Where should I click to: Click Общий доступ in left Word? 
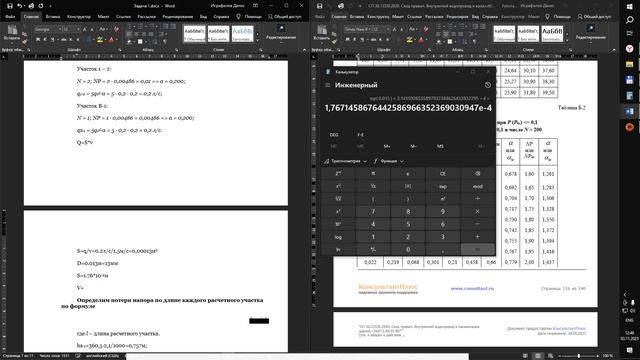pos(284,17)
